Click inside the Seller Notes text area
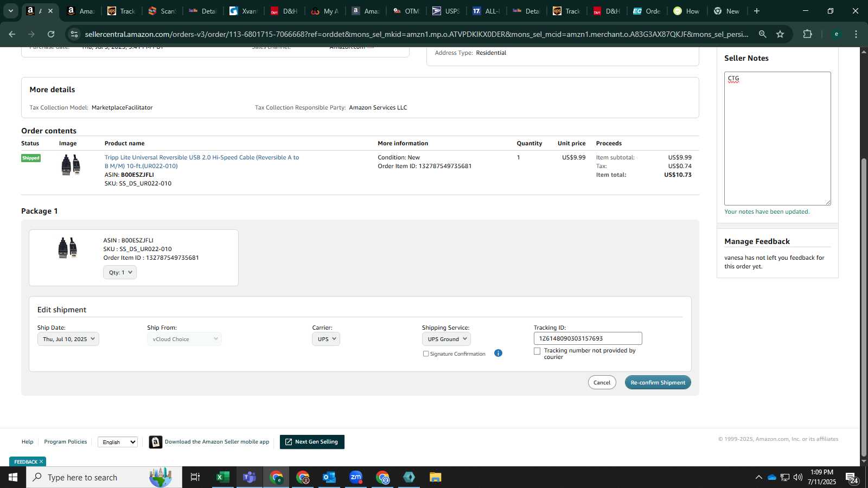This screenshot has height=488, width=868. pos(777,138)
